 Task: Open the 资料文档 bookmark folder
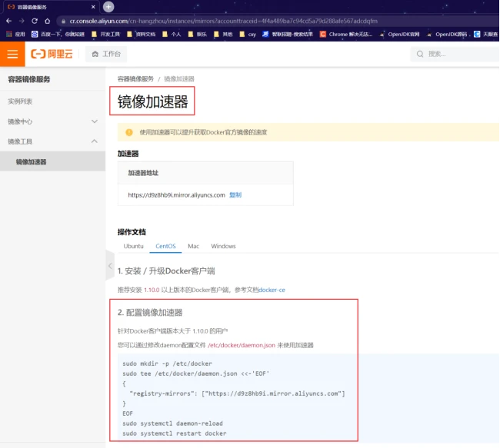tap(141, 34)
